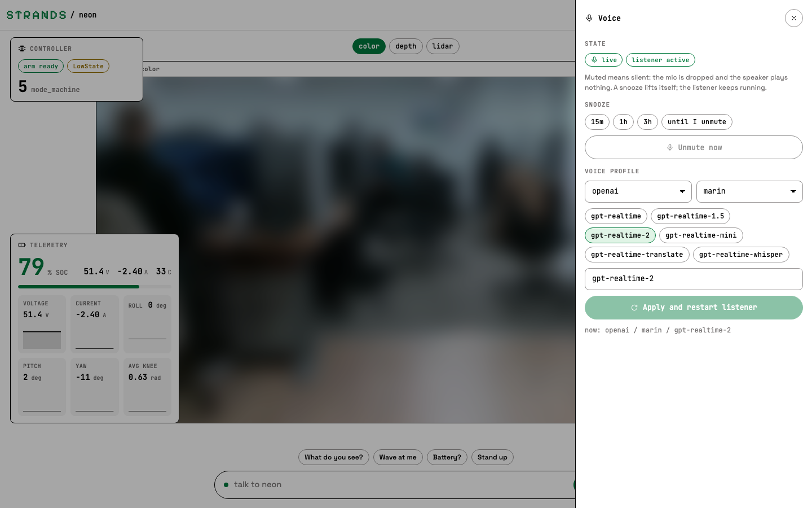Select gpt-realtime-2 model chip
This screenshot has width=812, height=508.
pos(620,235)
